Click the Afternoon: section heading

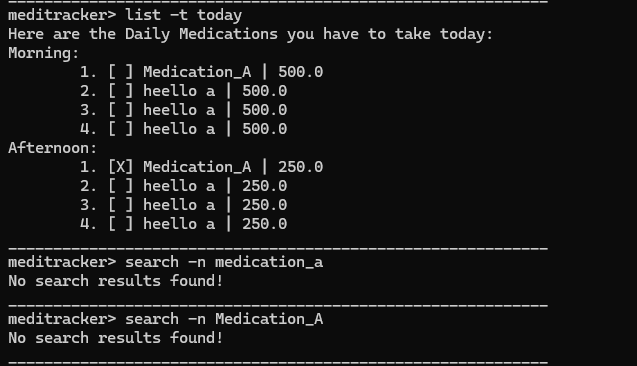click(x=52, y=148)
